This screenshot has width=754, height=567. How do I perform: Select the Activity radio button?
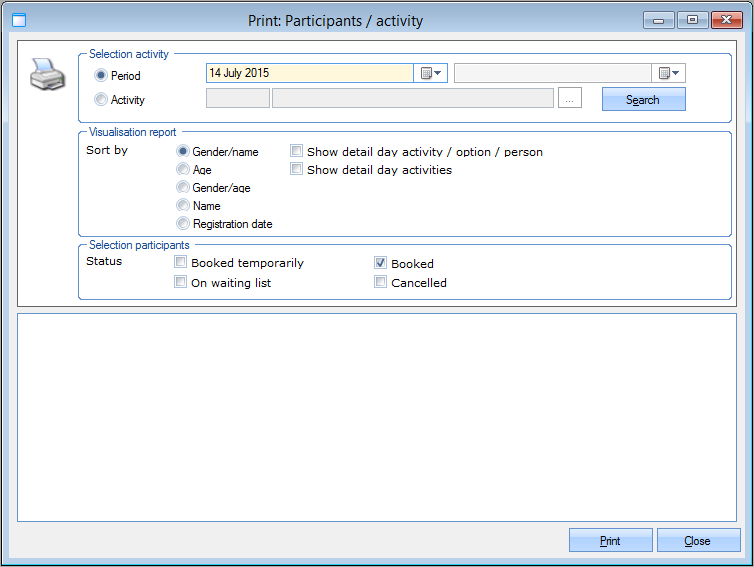point(101,99)
